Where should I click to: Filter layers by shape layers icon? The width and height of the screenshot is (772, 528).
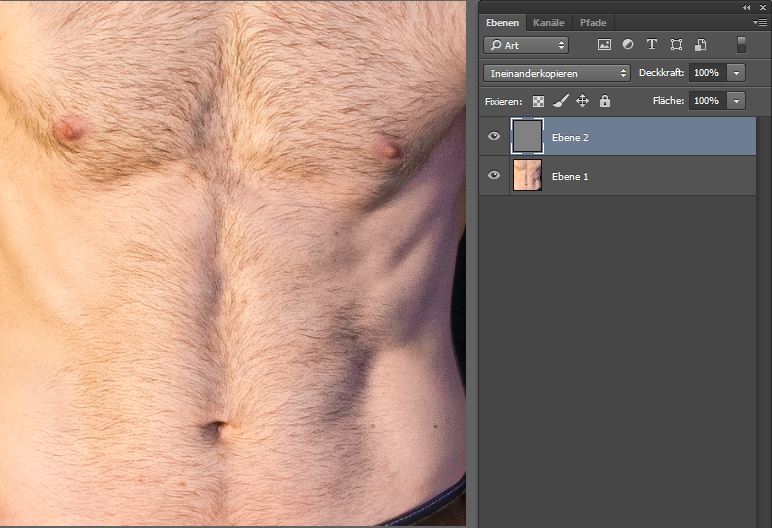pyautogui.click(x=676, y=45)
